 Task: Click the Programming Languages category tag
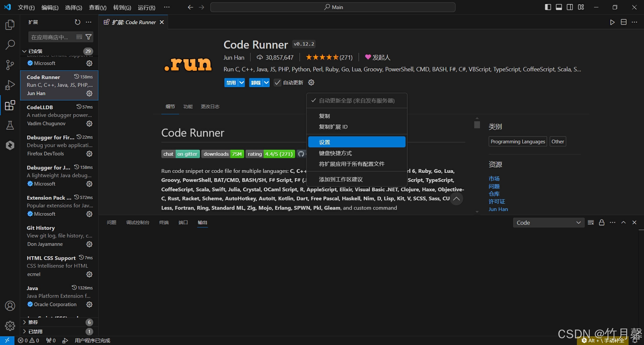518,141
